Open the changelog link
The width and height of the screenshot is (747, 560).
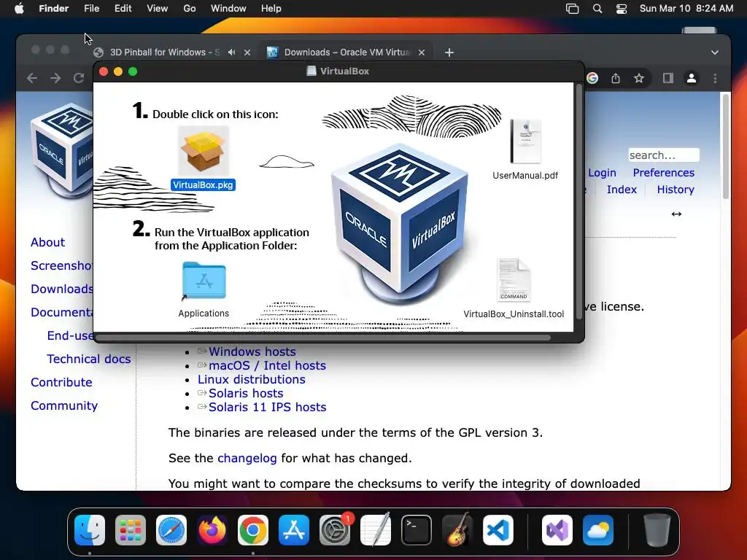[x=247, y=458]
